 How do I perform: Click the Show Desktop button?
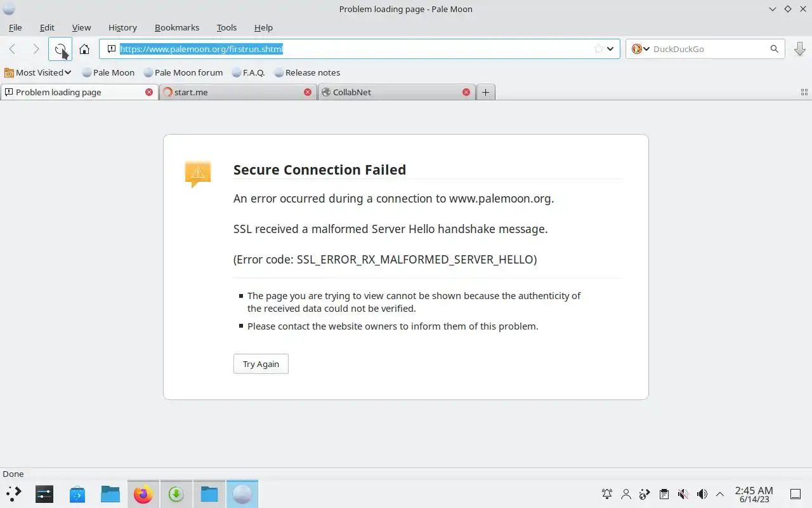(796, 494)
